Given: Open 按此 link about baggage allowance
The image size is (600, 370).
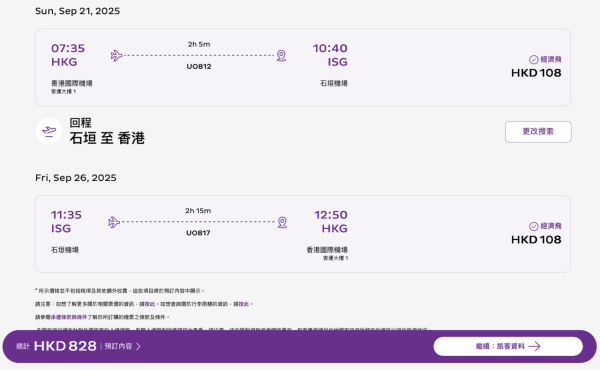Looking at the screenshot, I should (243, 304).
